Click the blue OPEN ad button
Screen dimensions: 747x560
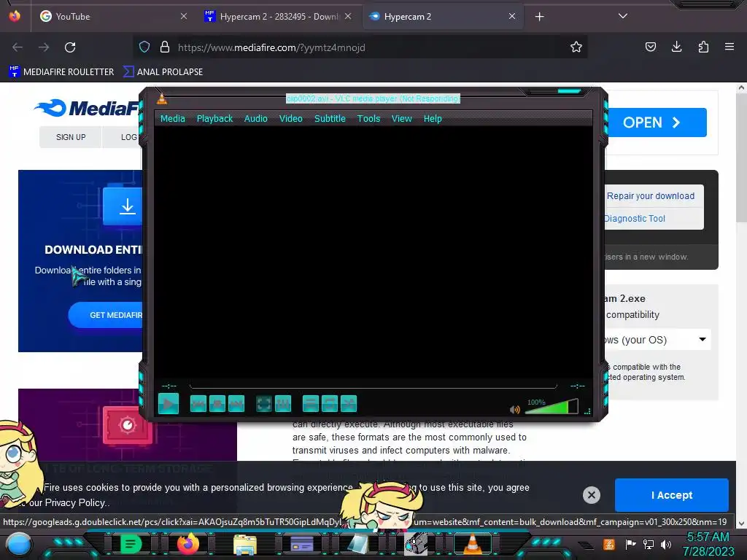coord(657,122)
